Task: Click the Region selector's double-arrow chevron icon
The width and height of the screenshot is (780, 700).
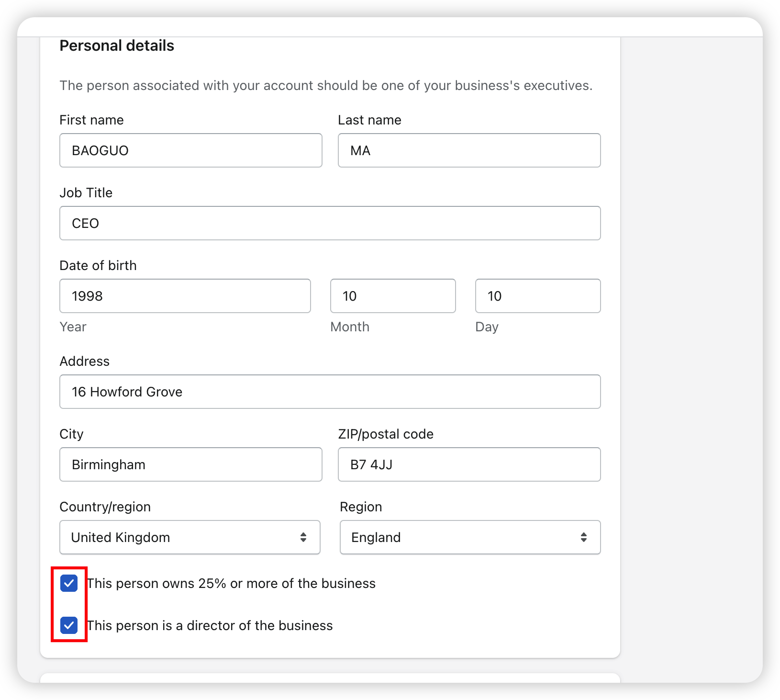Action: coord(584,537)
